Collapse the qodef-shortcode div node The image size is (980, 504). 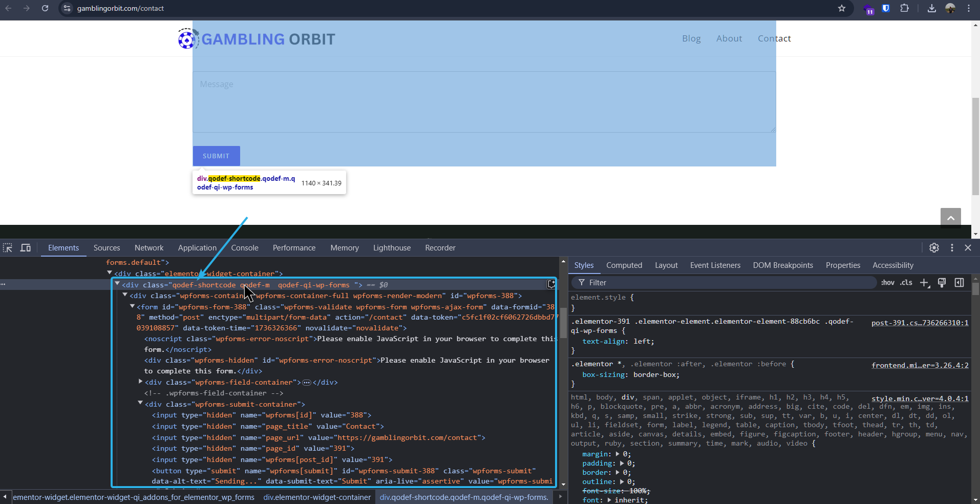pyautogui.click(x=117, y=284)
